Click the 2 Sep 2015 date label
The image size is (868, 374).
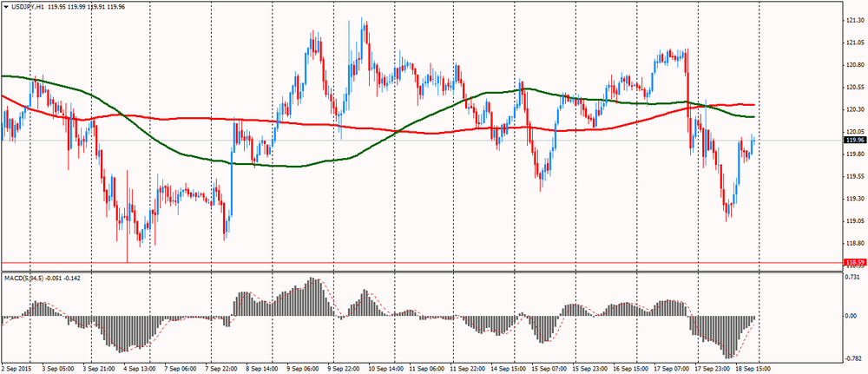[x=16, y=367]
